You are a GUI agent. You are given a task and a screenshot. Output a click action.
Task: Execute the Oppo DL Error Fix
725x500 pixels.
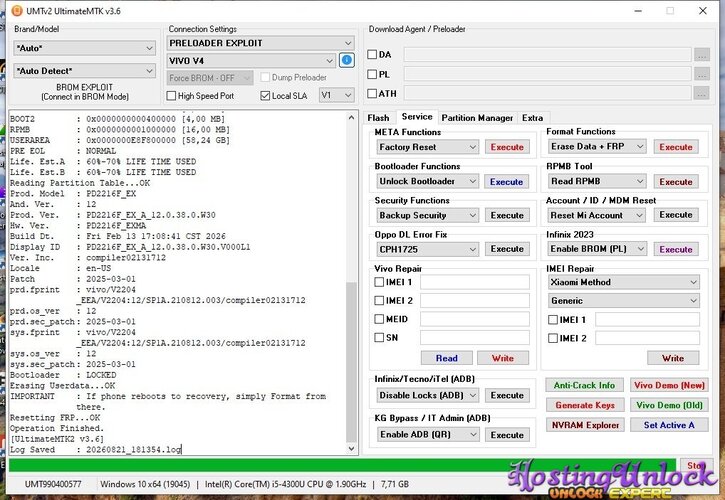point(507,249)
